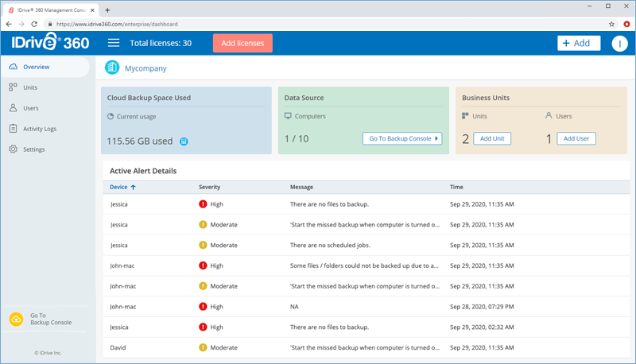Click the Sep 29, 2020, 02:32 AM time
636x364 pixels.
[x=482, y=327]
